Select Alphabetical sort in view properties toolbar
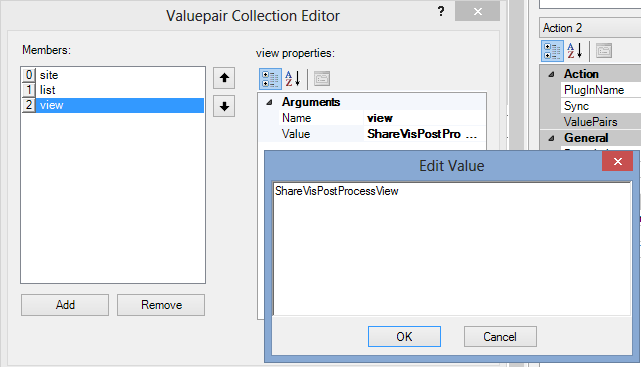The height and width of the screenshot is (367, 641). (293, 79)
